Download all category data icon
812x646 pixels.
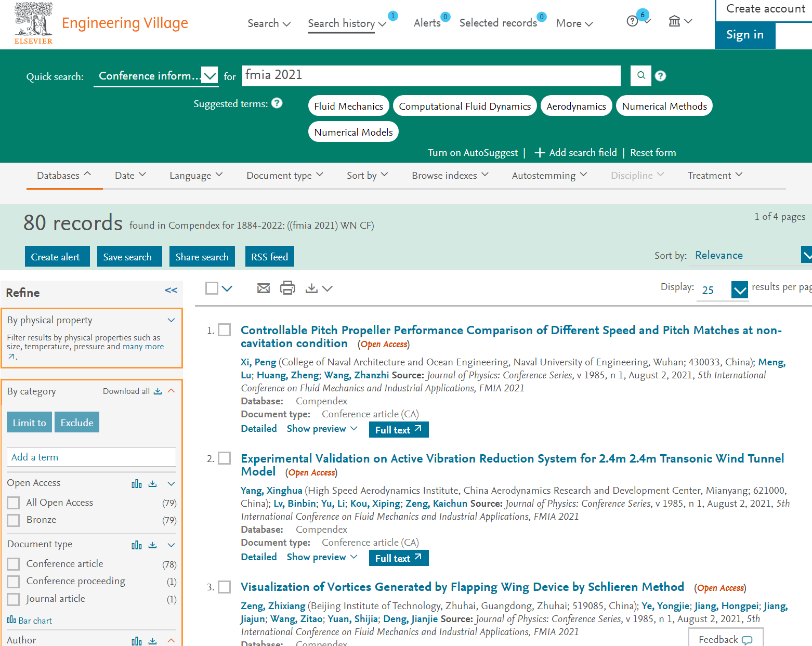[158, 391]
